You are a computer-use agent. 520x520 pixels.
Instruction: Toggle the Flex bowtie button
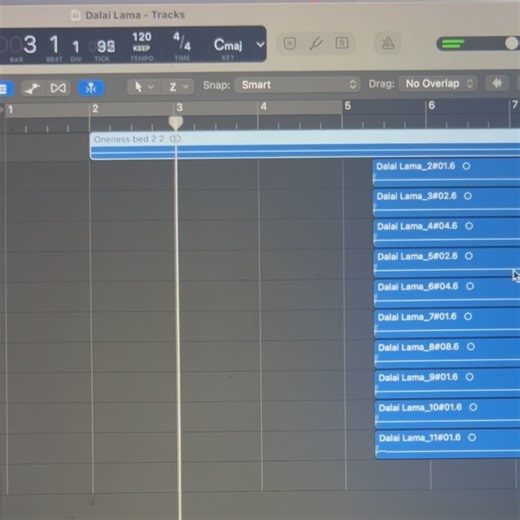(x=58, y=88)
